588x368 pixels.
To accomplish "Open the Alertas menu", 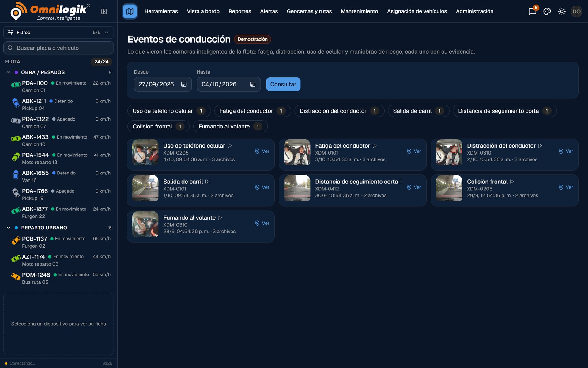I will (269, 11).
